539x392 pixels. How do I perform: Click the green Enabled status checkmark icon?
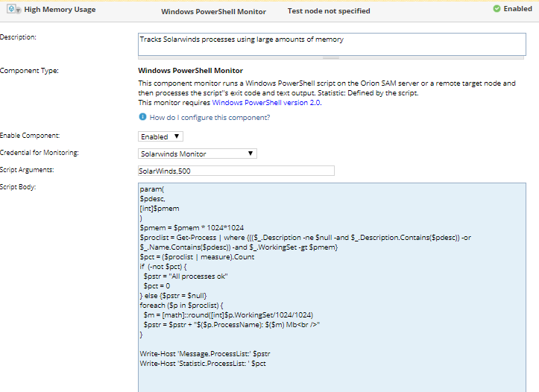tap(497, 9)
